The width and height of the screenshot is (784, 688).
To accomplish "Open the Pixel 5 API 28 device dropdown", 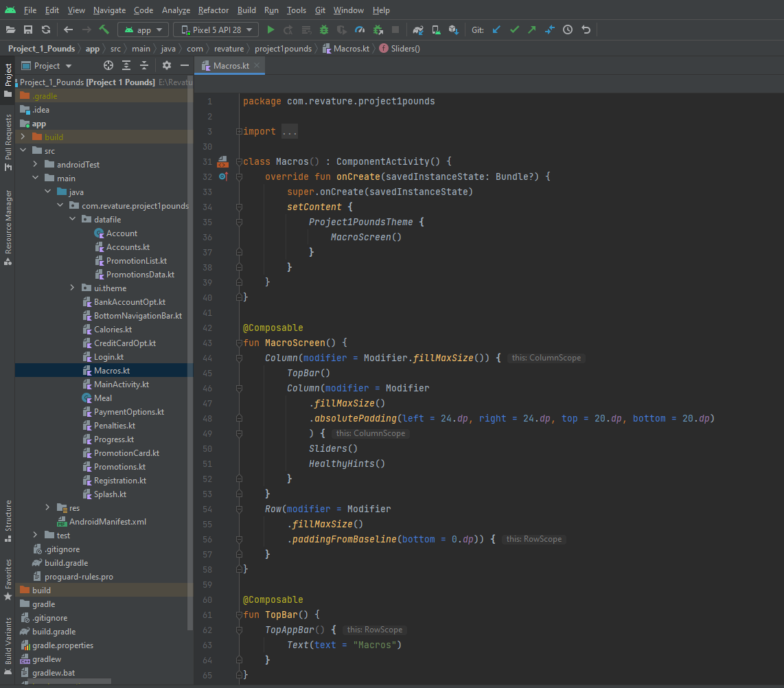I will 216,30.
